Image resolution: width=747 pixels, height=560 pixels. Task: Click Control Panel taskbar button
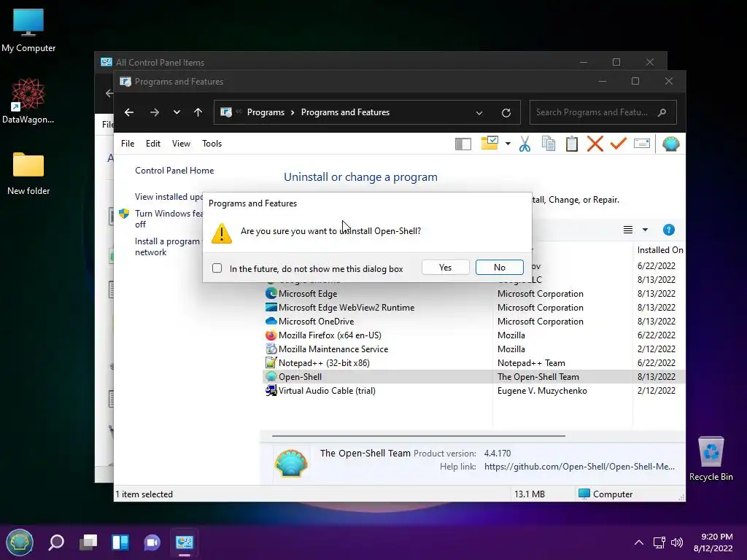pyautogui.click(x=185, y=542)
